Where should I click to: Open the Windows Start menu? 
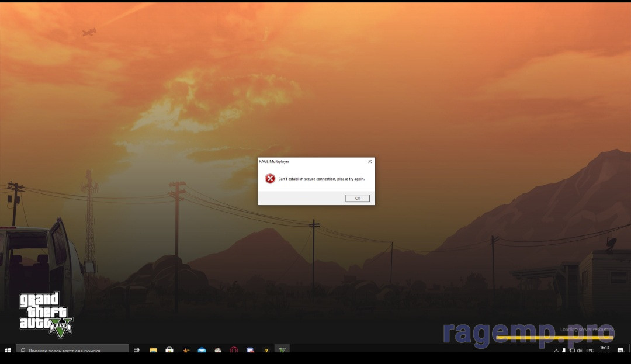(x=8, y=350)
